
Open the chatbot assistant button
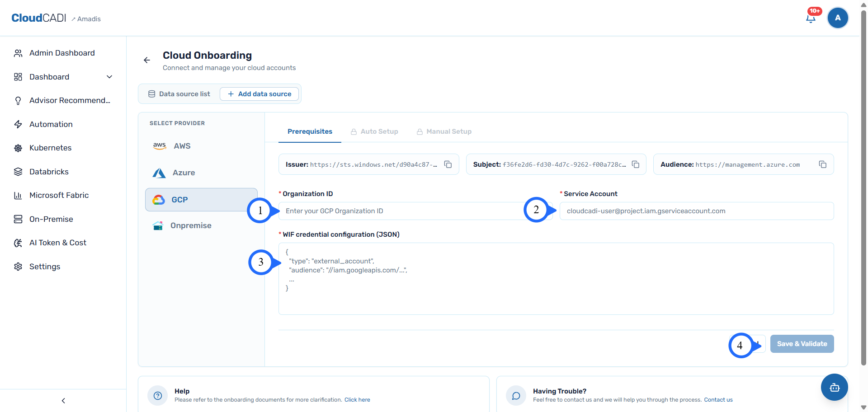point(835,387)
